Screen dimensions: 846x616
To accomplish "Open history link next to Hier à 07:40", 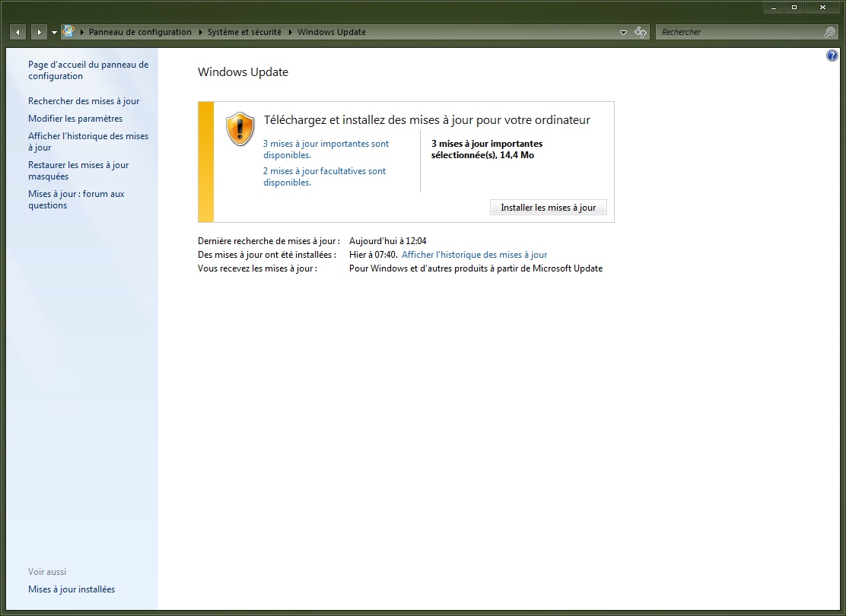I will (x=474, y=255).
